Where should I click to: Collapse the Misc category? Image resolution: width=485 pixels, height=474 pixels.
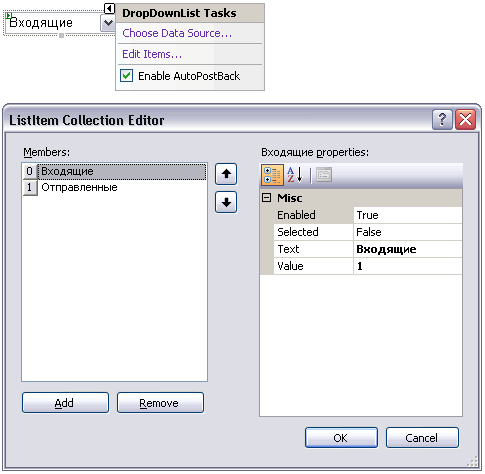click(266, 198)
